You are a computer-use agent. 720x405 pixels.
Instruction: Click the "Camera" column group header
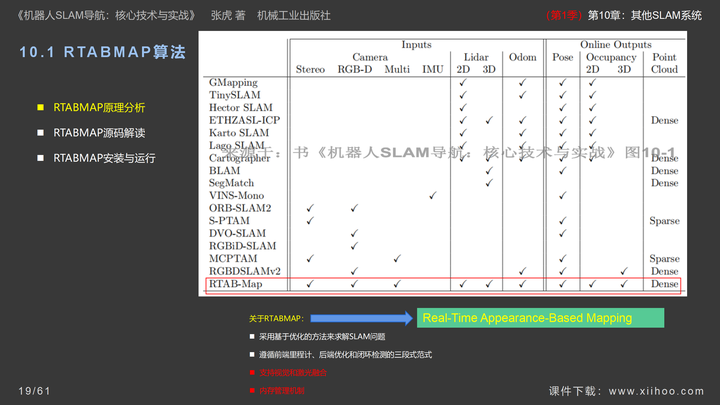pyautogui.click(x=370, y=57)
